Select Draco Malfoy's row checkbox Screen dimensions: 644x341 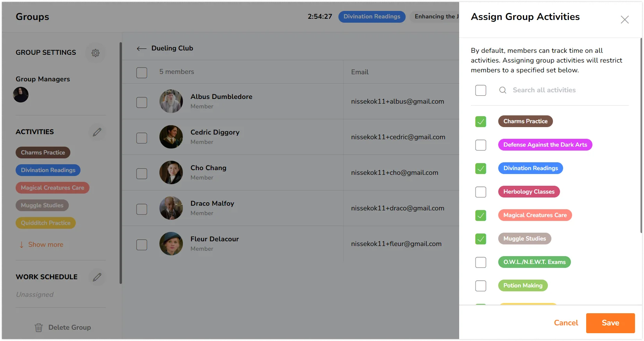click(x=141, y=209)
